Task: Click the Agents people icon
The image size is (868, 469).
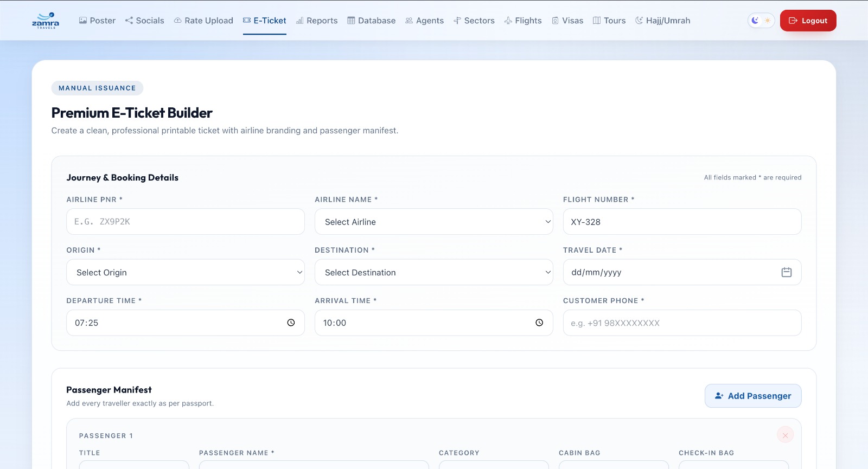Action: (x=409, y=21)
